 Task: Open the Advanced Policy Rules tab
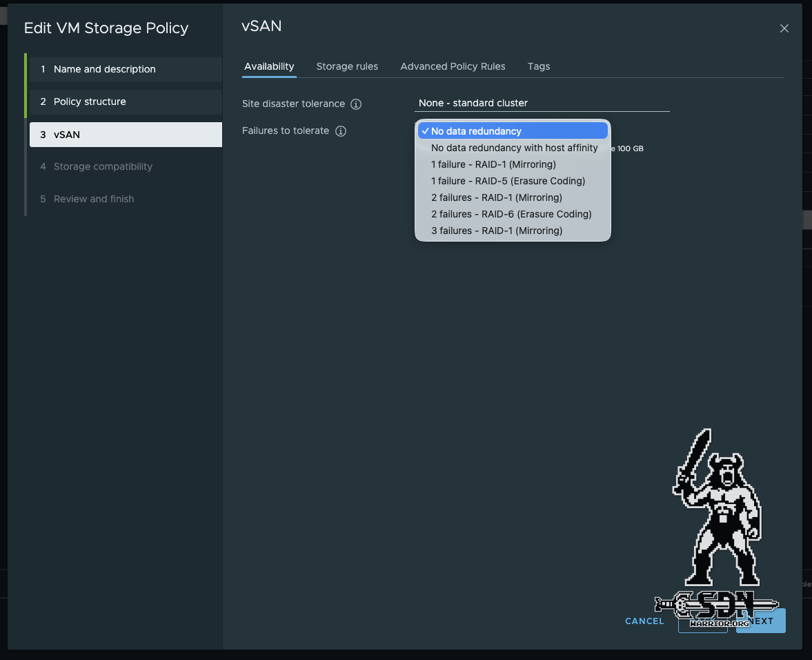click(453, 66)
